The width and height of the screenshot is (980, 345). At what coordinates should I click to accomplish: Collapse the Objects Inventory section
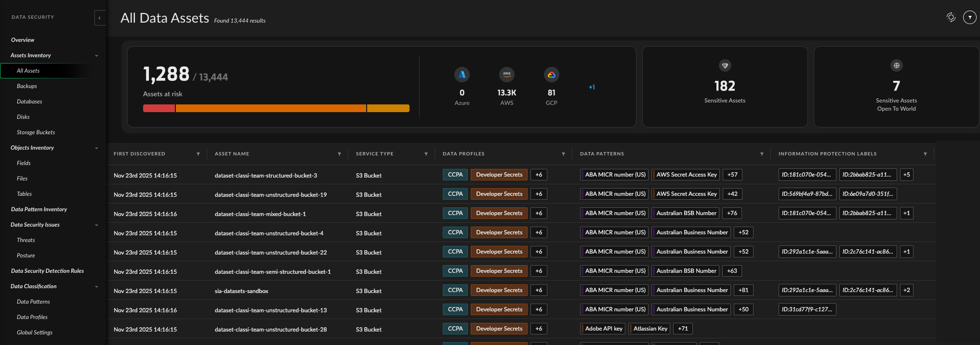click(x=96, y=148)
